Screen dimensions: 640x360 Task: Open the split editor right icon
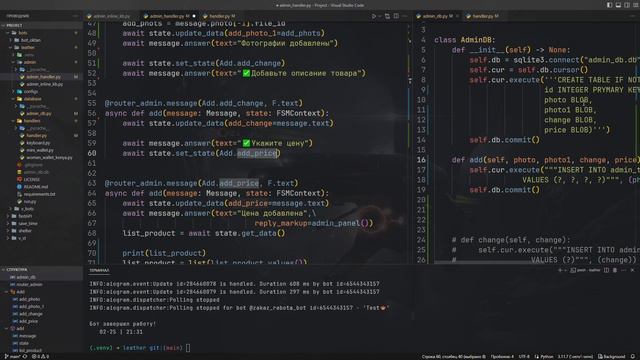point(396,16)
